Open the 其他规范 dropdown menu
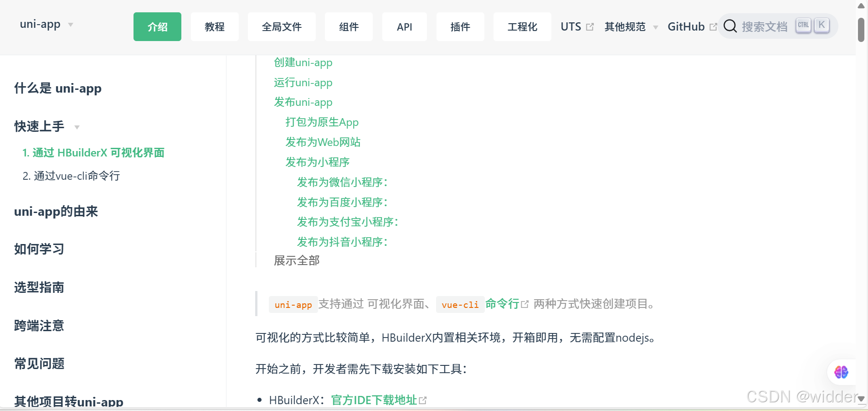Viewport: 868px width, 411px height. [x=631, y=27]
